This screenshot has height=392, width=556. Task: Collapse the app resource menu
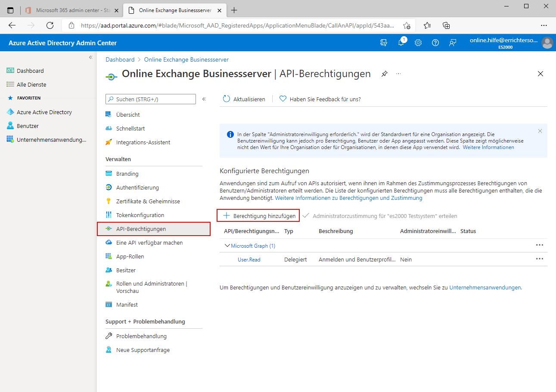[204, 99]
